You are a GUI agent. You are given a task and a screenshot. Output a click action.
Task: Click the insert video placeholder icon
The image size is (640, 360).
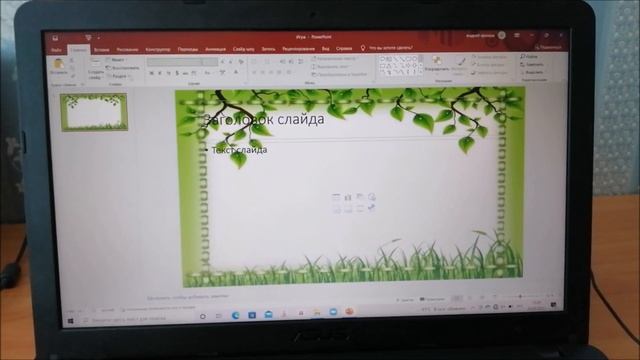tap(360, 209)
